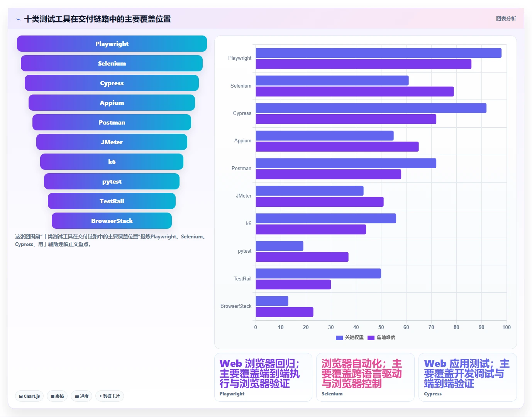The height and width of the screenshot is (417, 532).
Task: Click the pytest y-axis label in chart
Action: pos(244,251)
